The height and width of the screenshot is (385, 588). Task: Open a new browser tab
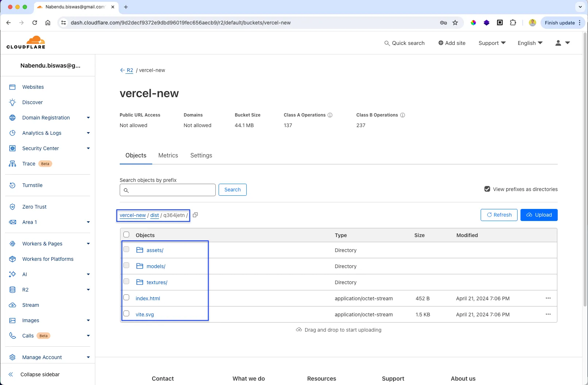pyautogui.click(x=126, y=7)
